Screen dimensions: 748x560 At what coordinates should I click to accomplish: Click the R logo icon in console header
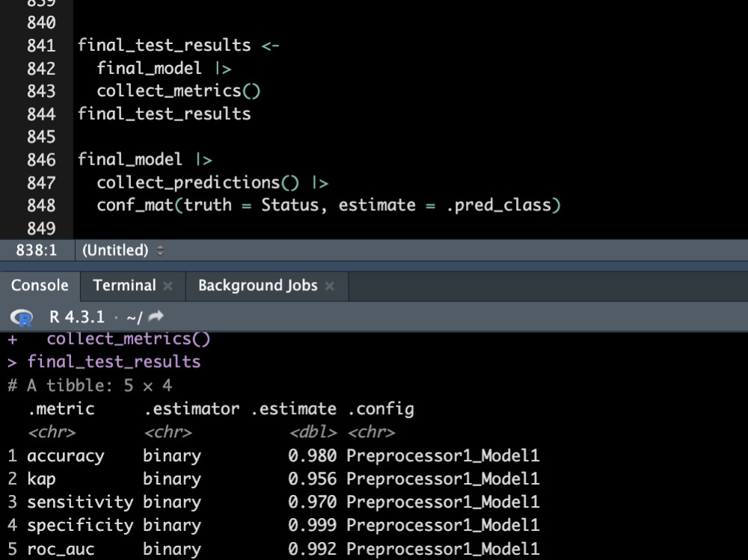coord(22,317)
